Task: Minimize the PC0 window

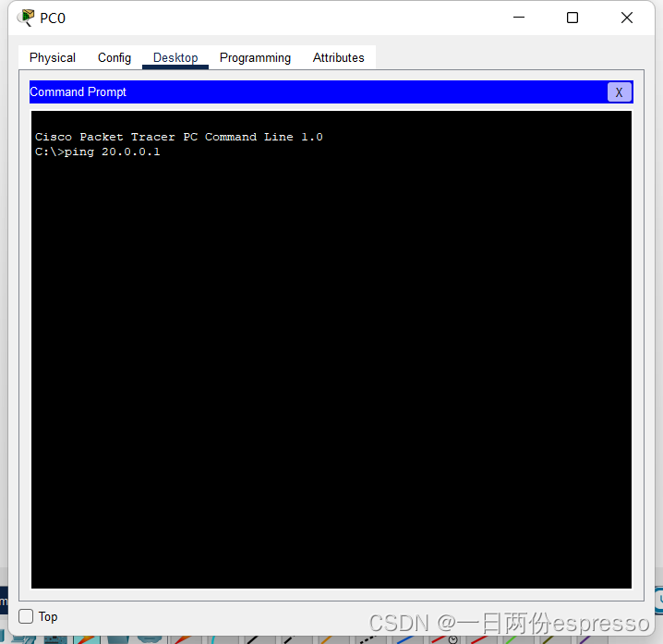Action: [519, 18]
